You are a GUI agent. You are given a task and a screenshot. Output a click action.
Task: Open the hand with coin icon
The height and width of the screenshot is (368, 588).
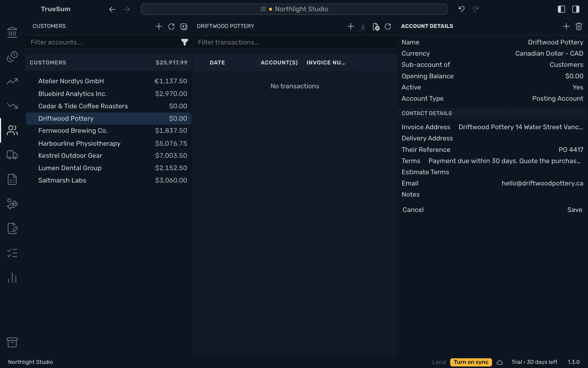pyautogui.click(x=12, y=204)
